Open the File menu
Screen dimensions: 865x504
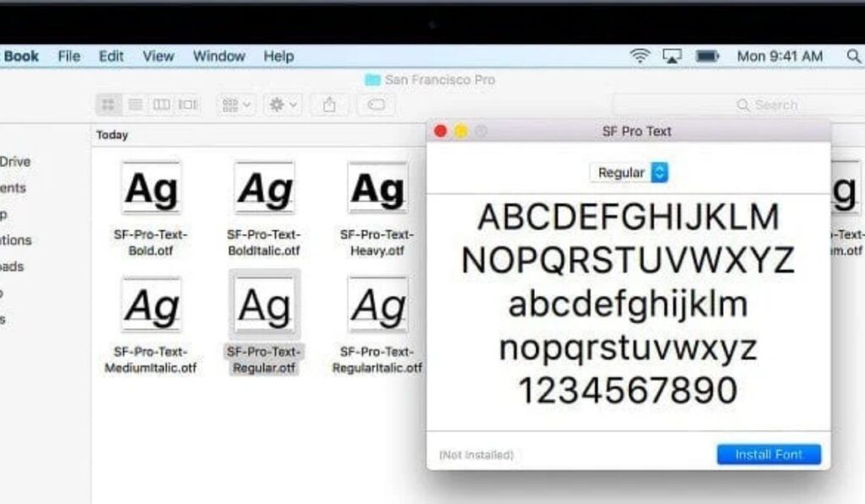(x=69, y=57)
